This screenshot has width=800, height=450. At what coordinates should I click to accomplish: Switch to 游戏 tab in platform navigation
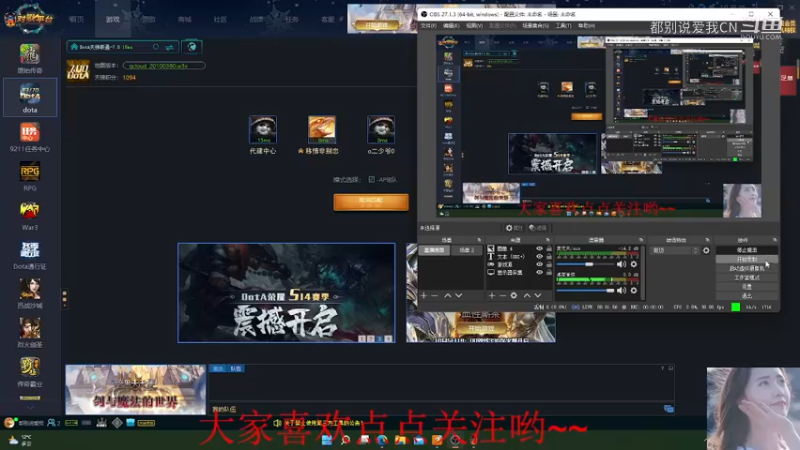pyautogui.click(x=113, y=19)
